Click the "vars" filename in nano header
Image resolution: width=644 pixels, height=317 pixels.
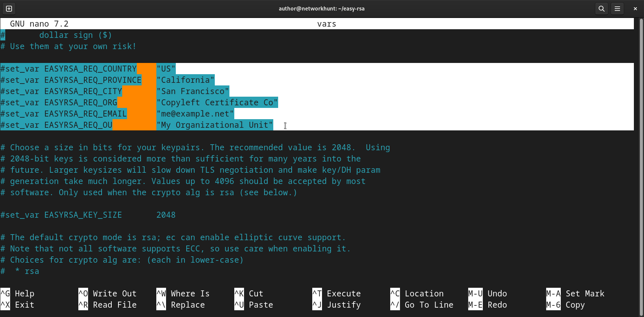point(326,24)
